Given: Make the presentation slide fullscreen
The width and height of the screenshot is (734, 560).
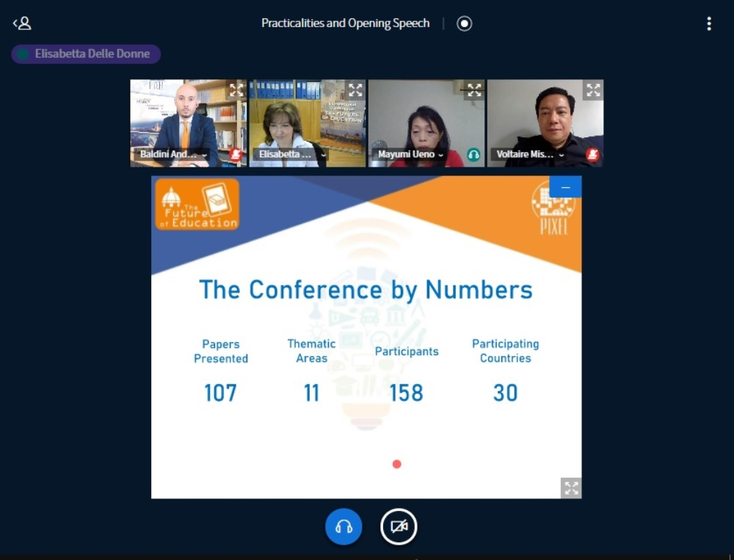Looking at the screenshot, I should pyautogui.click(x=571, y=488).
